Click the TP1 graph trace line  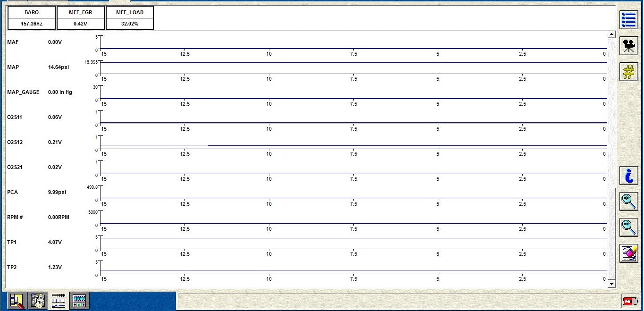[354, 238]
